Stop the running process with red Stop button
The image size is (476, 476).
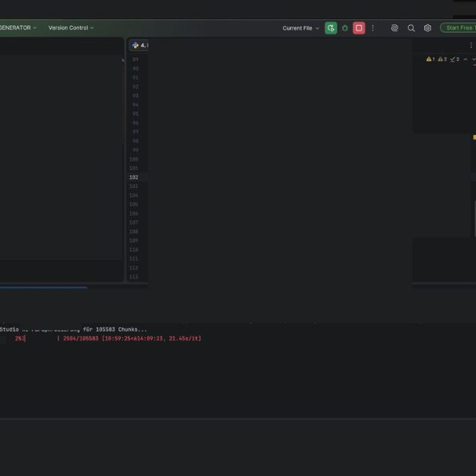359,28
